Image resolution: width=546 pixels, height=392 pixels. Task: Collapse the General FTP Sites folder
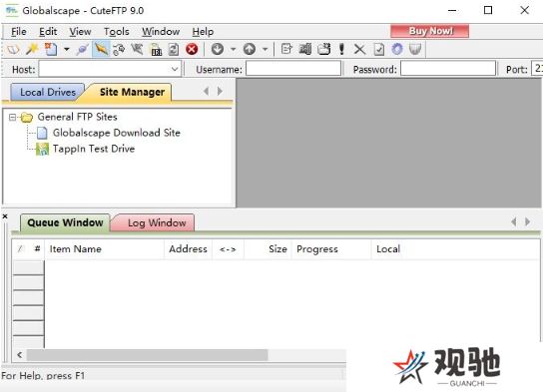tap(13, 118)
